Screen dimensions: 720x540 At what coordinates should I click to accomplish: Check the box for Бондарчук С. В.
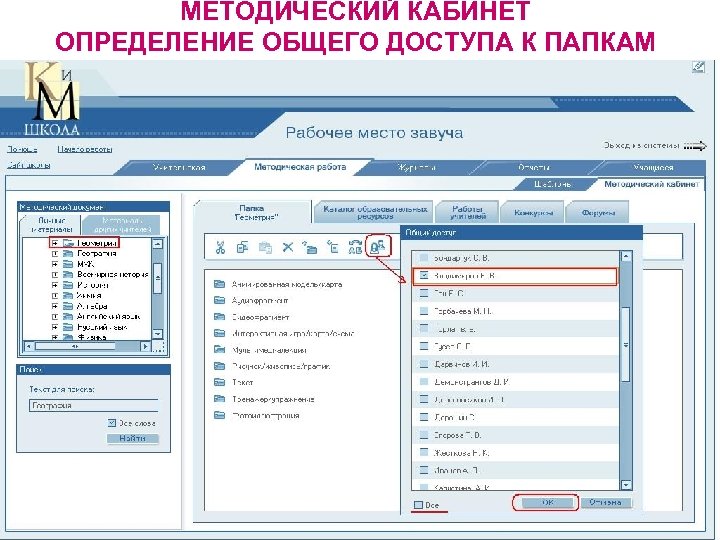tap(424, 258)
